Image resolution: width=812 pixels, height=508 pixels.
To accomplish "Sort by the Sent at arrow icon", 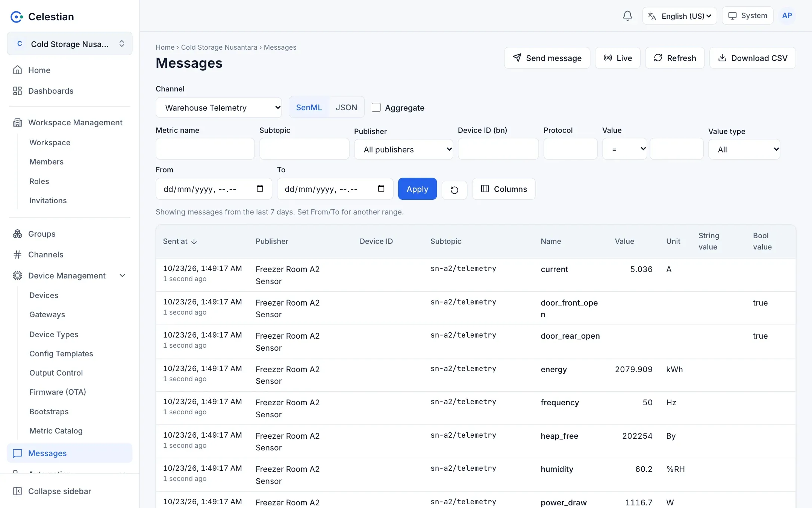I will [x=194, y=242].
